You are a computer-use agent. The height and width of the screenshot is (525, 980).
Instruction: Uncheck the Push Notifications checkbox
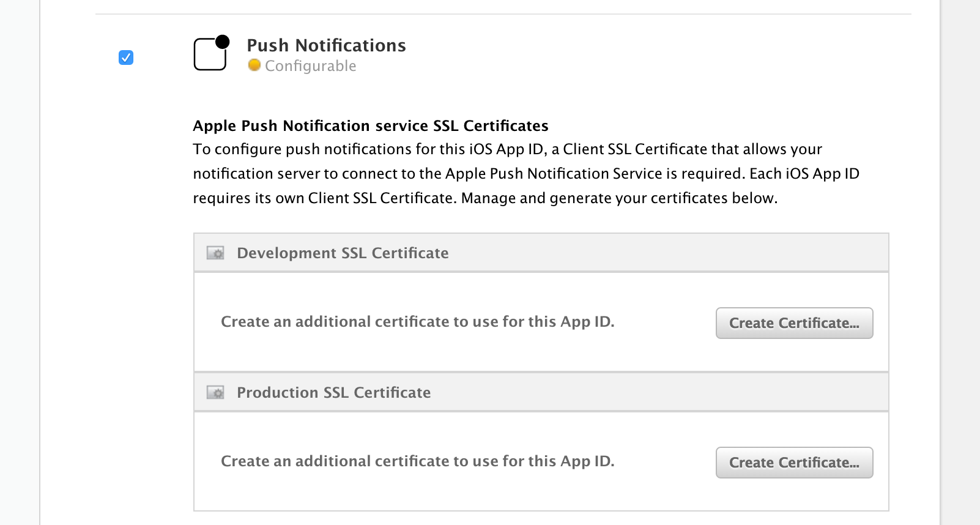(x=126, y=58)
